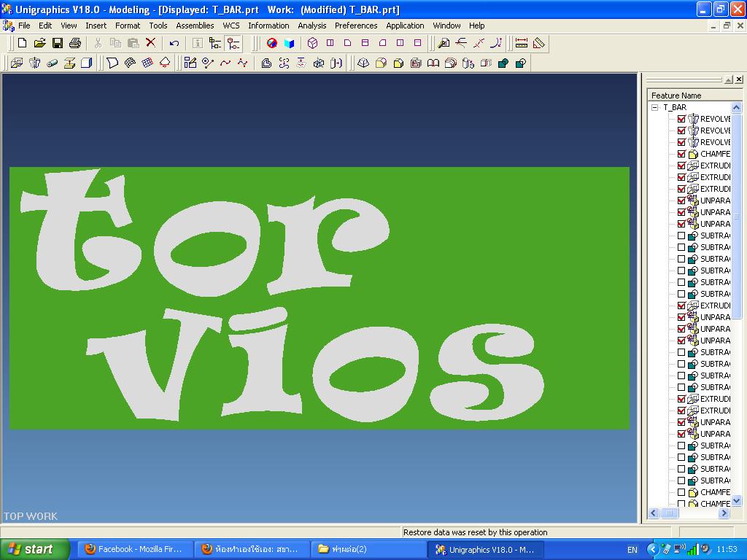Screen dimensions: 747x560
Task: Select the red spline curve tool
Action: [x=225, y=63]
